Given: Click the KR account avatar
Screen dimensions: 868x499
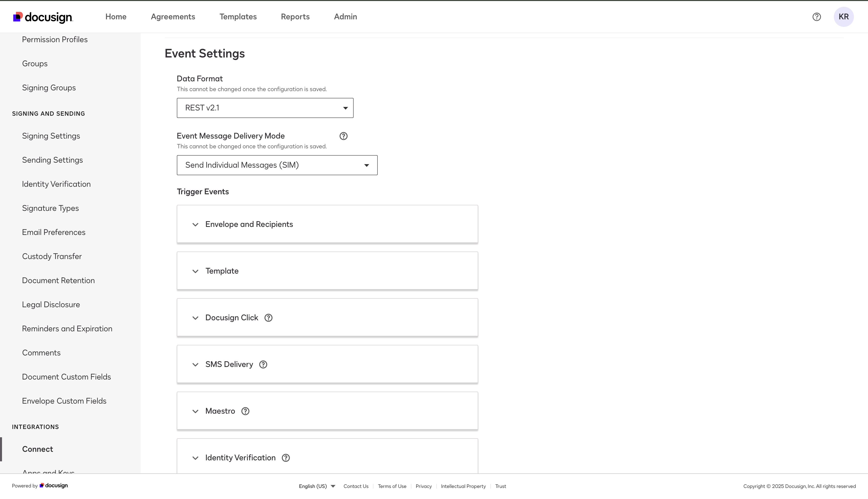Looking at the screenshot, I should [844, 17].
